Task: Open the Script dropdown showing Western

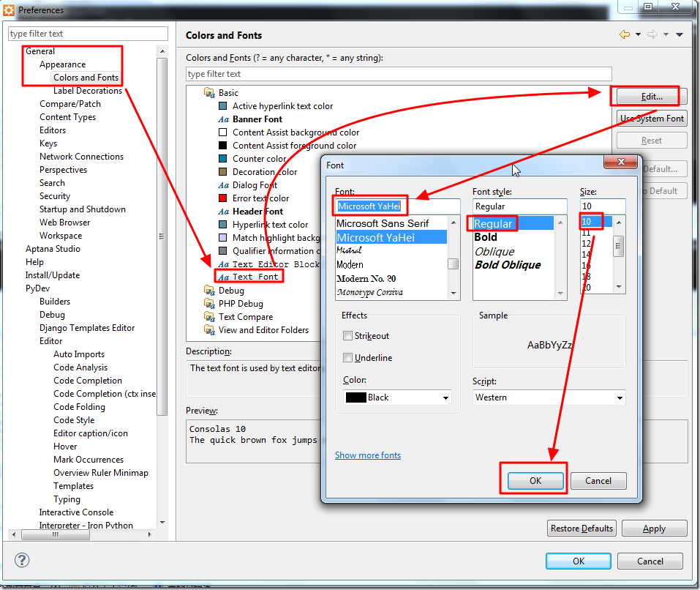Action: click(549, 397)
